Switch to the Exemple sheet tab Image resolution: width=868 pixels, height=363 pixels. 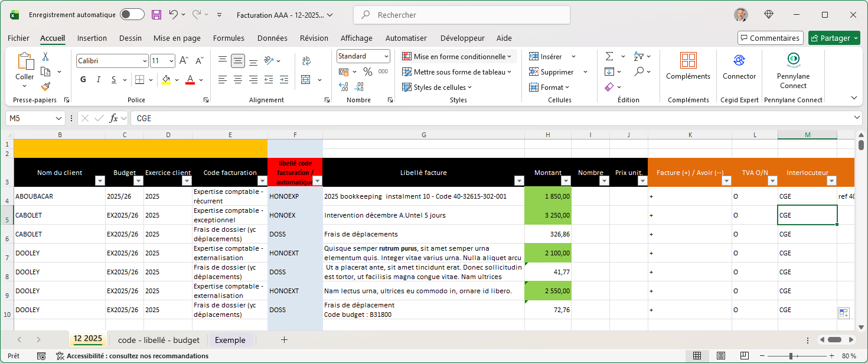pyautogui.click(x=230, y=340)
